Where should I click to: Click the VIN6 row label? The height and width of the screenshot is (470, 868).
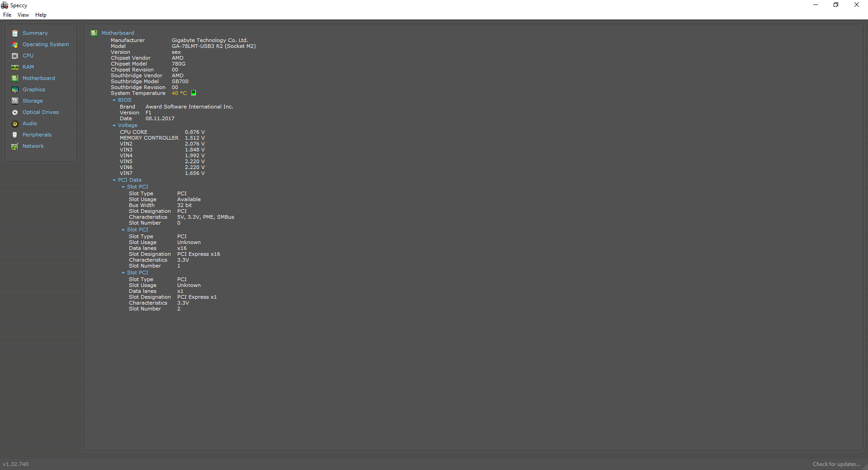(x=126, y=167)
